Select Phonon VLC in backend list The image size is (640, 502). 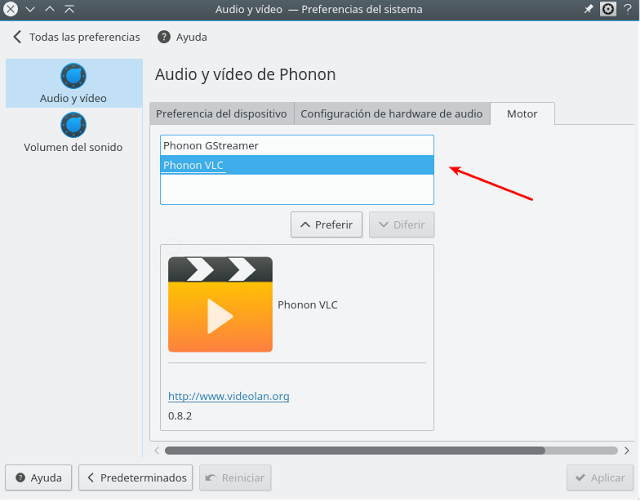(297, 165)
